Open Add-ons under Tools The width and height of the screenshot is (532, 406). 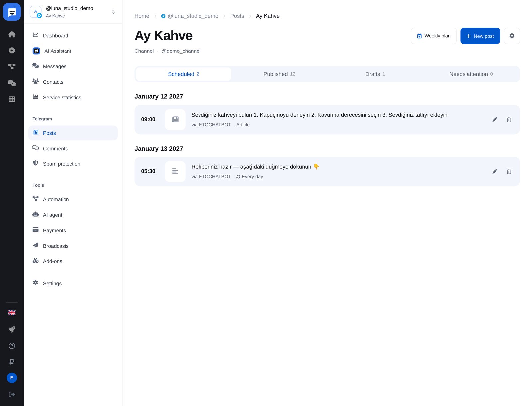(73, 261)
